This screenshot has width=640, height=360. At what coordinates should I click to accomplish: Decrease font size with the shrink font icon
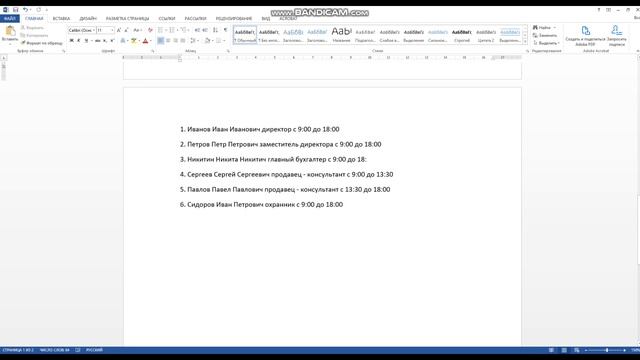(x=127, y=30)
